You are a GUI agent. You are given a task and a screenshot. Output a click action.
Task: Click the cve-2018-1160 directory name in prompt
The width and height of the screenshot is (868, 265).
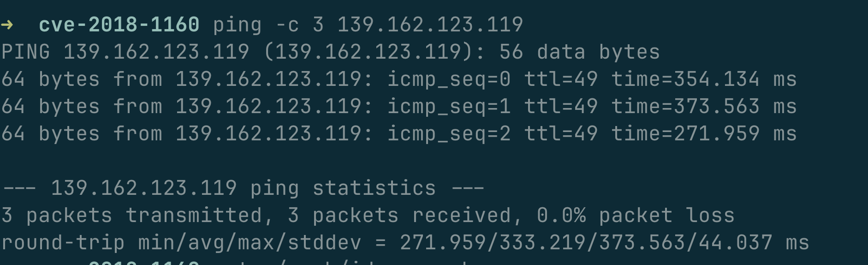(x=119, y=24)
